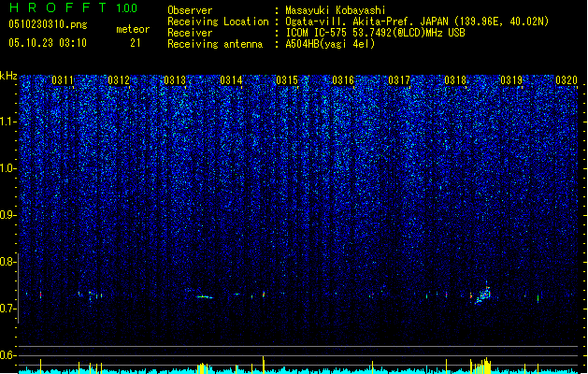The width and height of the screenshot is (588, 374).
Task: Click the red-green echo just before 0315
Action: (264, 295)
